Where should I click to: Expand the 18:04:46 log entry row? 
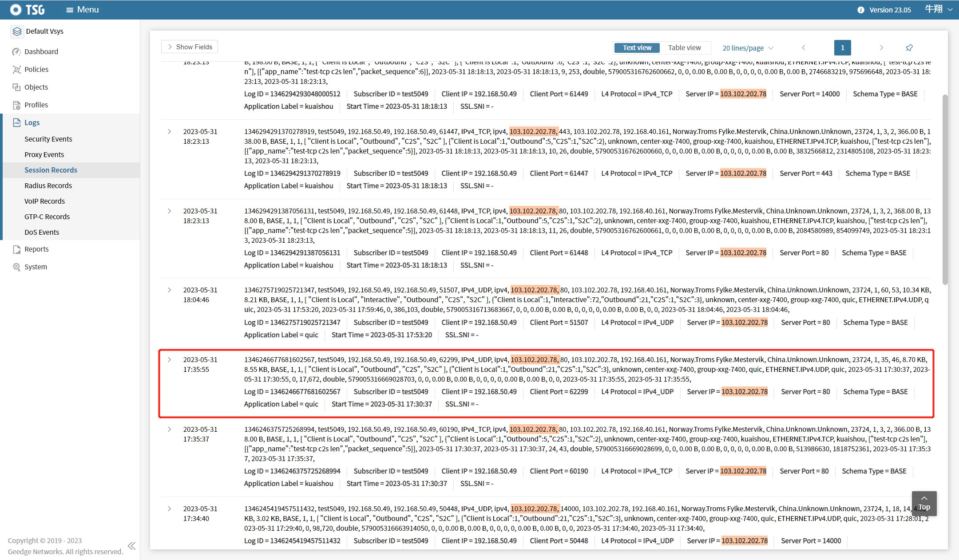(x=169, y=290)
